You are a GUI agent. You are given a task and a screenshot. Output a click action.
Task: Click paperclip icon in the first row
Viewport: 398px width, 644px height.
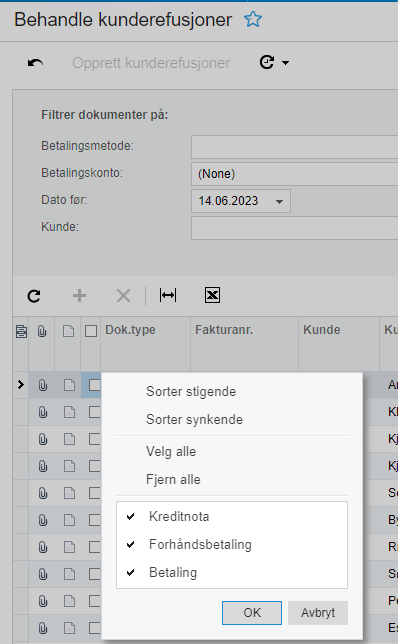tap(43, 385)
